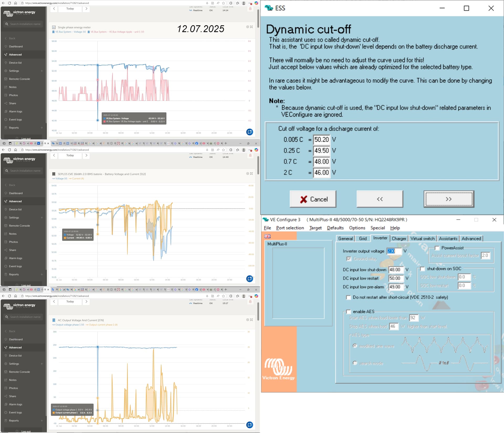The image size is (504, 433).
Task: Click the blue floating widget button in the middle browser window
Action: tap(250, 279)
